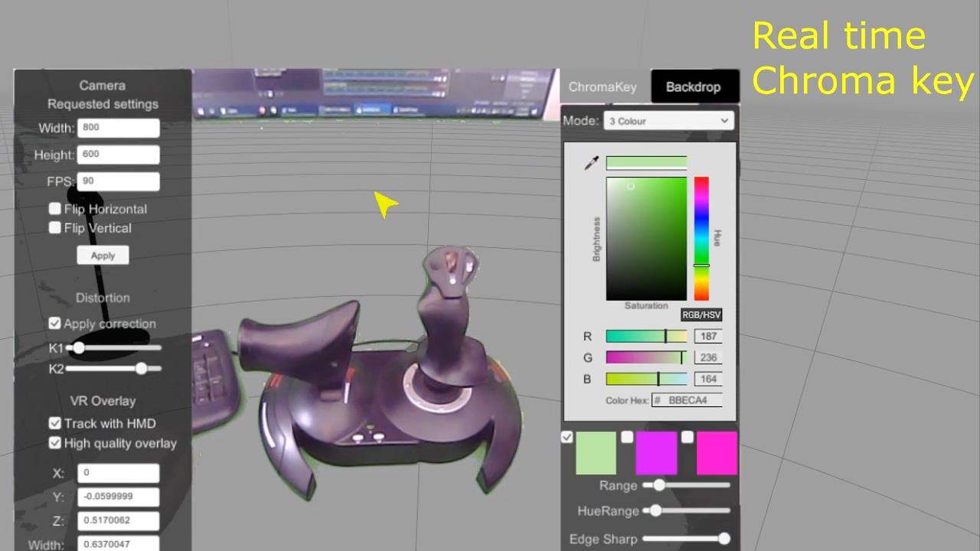Switch to the Backdrop tab
Screen dimensions: 980x551
coord(694,86)
